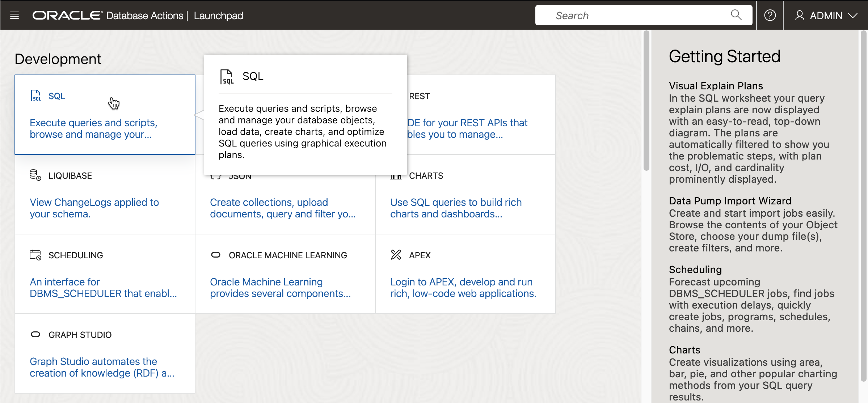This screenshot has width=868, height=403.
Task: Open the REST card title
Action: (x=420, y=96)
